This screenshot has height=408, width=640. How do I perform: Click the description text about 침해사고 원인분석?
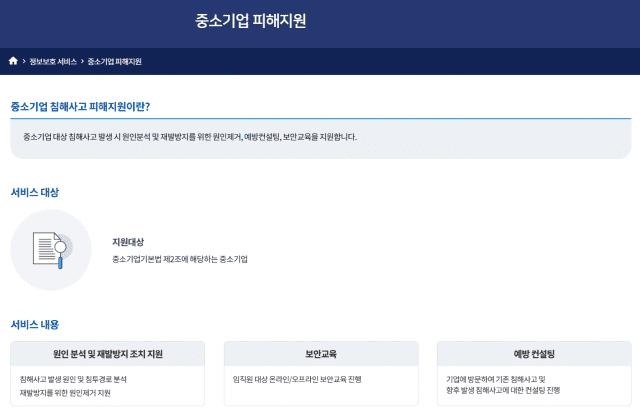click(189, 137)
